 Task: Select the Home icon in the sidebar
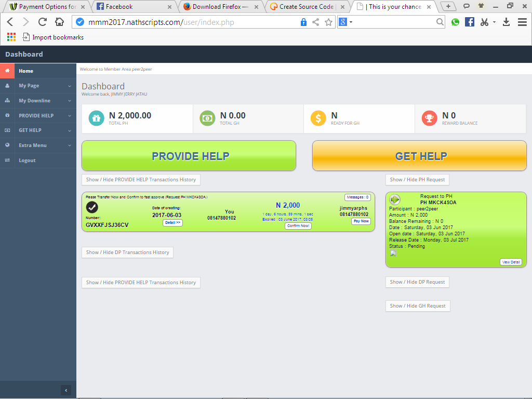click(x=7, y=70)
